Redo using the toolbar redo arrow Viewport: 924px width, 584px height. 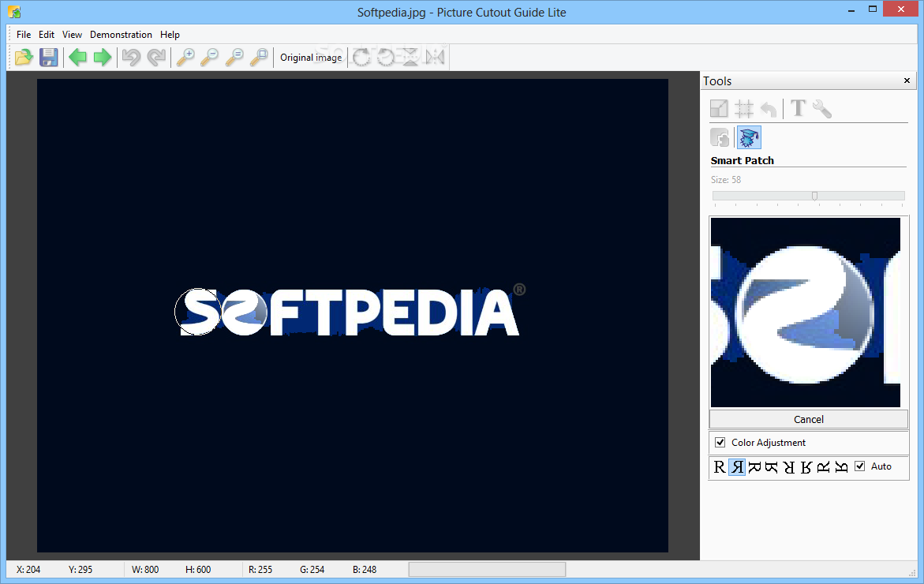coord(156,57)
